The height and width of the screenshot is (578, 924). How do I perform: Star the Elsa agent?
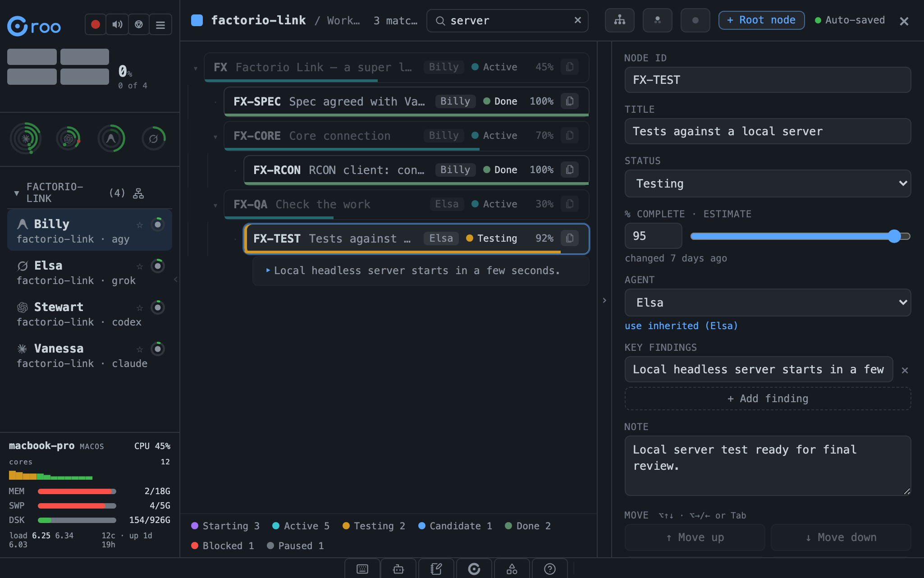click(140, 266)
